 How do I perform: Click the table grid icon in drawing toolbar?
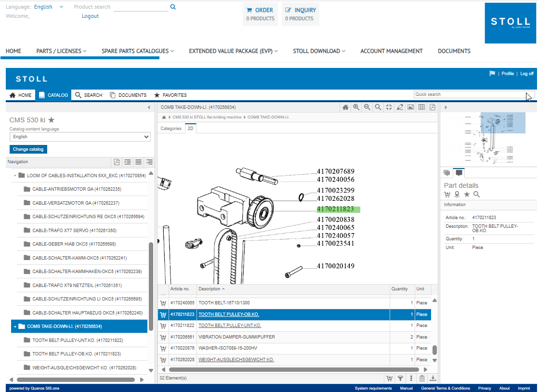point(422,107)
